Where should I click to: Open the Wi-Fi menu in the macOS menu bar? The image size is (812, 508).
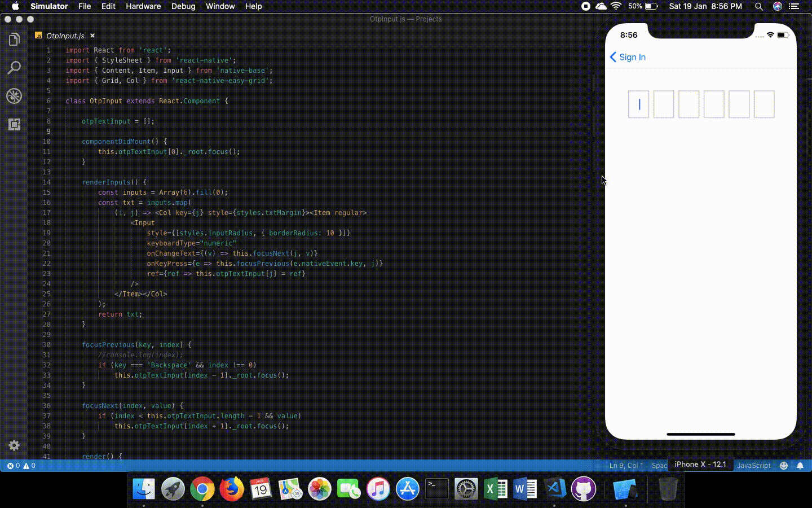tap(616, 6)
